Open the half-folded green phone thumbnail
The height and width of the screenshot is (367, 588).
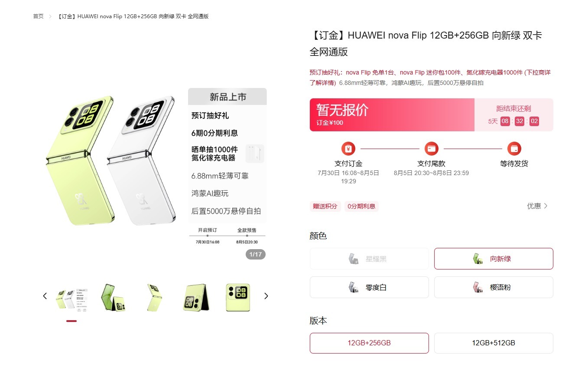point(196,297)
